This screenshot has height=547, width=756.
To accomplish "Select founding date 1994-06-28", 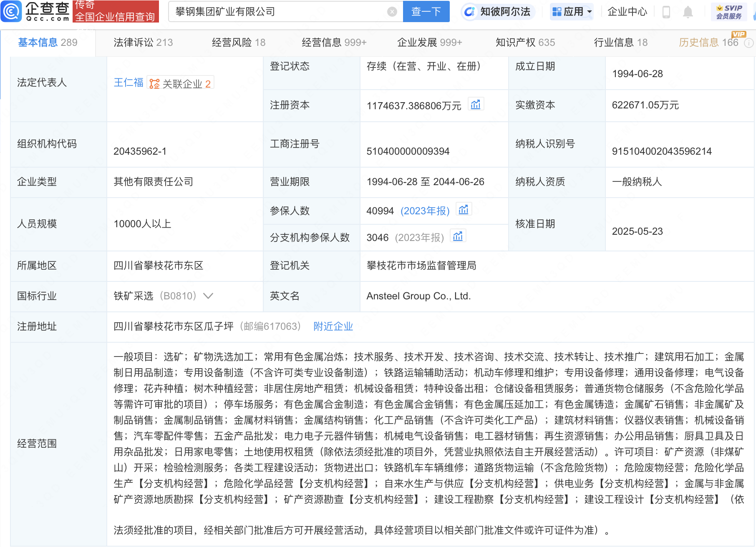I will click(x=637, y=74).
